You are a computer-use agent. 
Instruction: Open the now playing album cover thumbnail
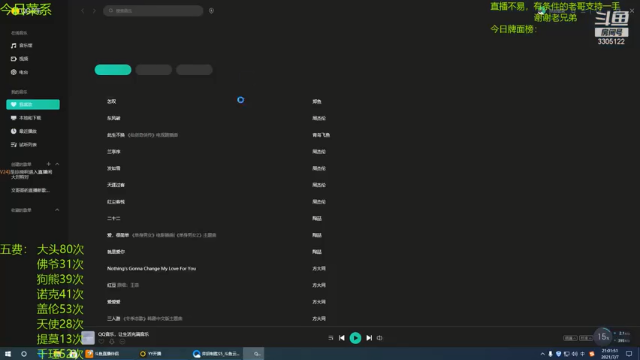coord(88,338)
